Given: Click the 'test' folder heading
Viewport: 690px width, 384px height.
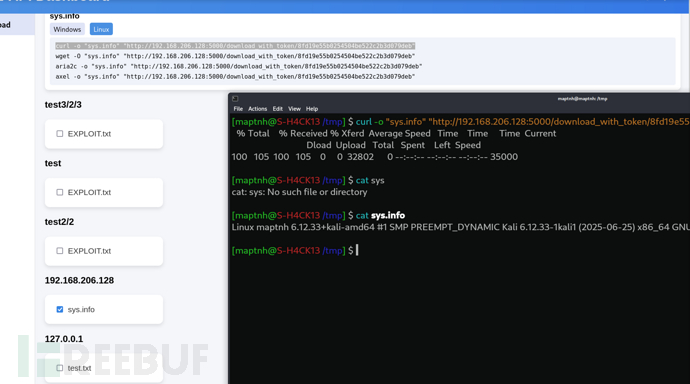Looking at the screenshot, I should (53, 163).
